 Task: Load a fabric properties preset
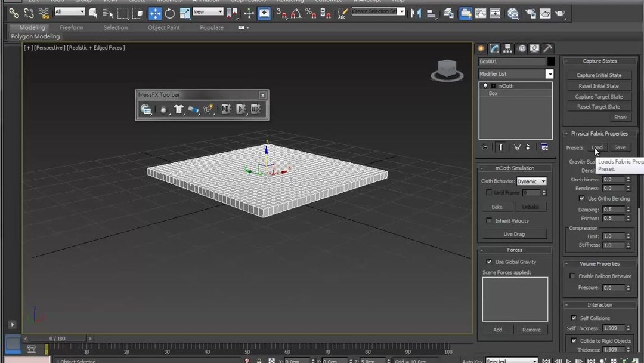click(x=596, y=147)
